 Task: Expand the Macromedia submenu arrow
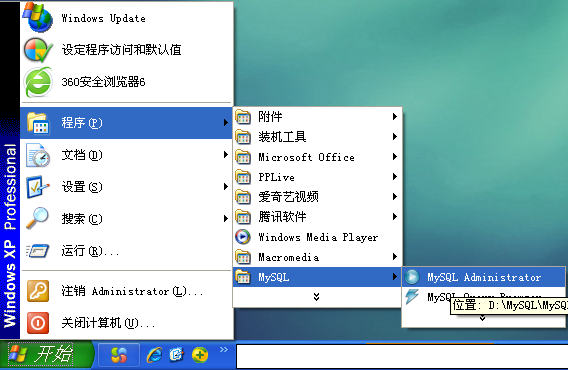394,257
